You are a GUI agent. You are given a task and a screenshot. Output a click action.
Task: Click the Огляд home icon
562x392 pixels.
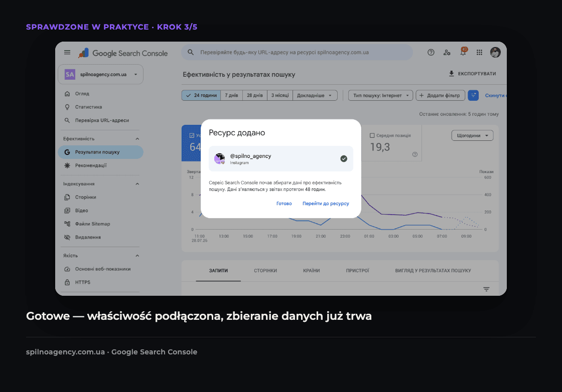67,93
